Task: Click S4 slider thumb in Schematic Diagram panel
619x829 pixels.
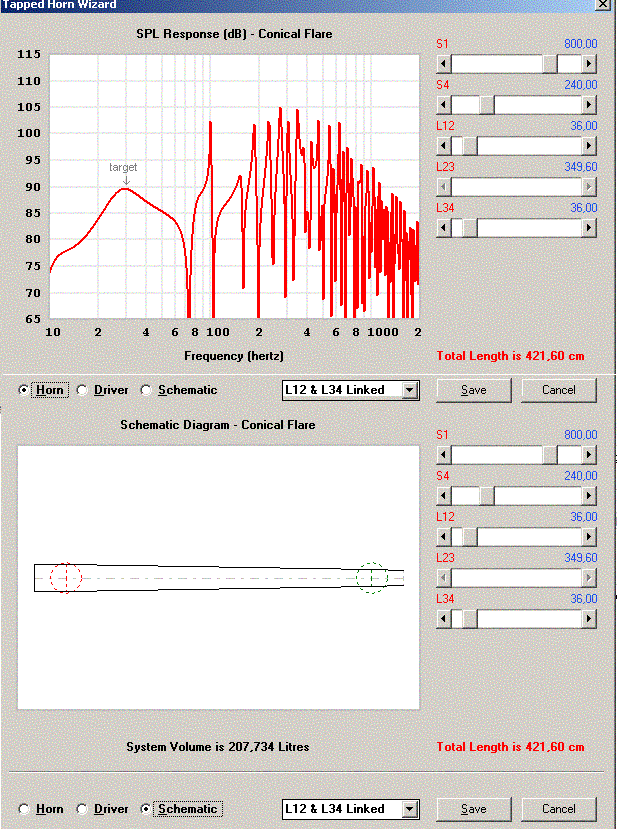Action: [487, 496]
